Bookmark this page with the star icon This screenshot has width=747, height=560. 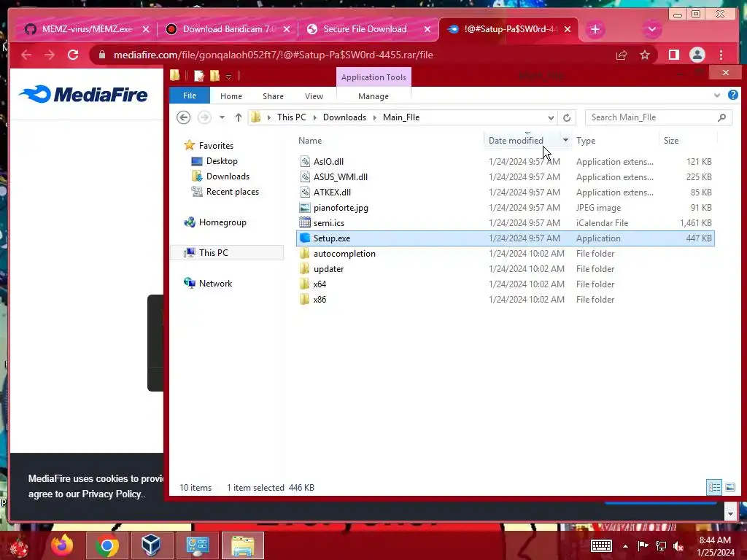645,55
